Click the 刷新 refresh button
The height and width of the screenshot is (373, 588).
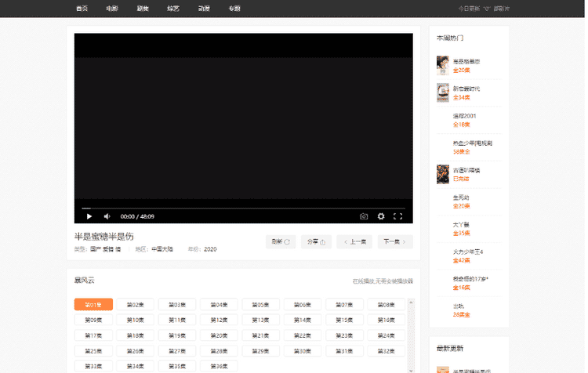point(281,241)
